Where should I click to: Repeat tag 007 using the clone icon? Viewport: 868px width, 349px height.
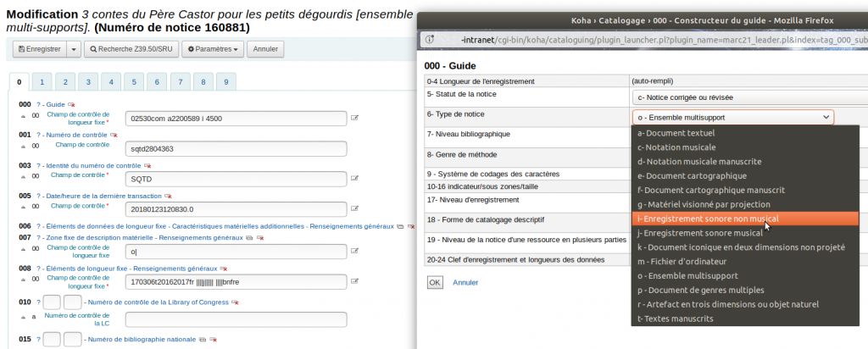tap(249, 238)
